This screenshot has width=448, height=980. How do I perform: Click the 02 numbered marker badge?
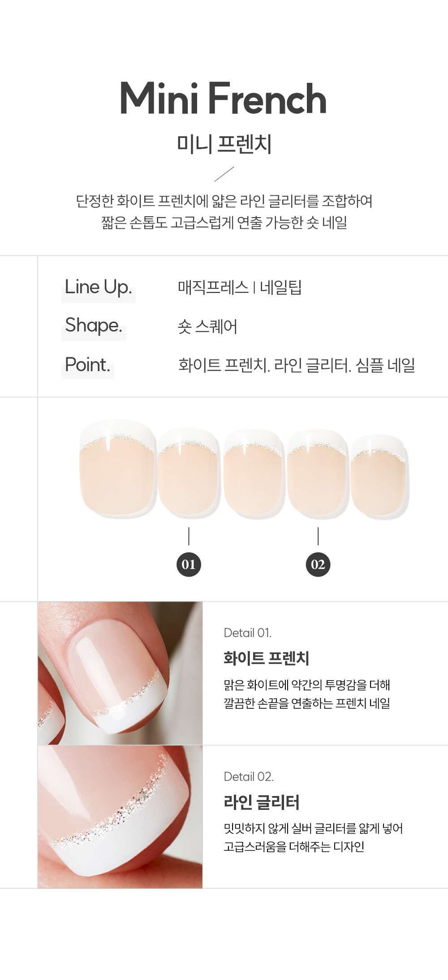click(x=318, y=565)
